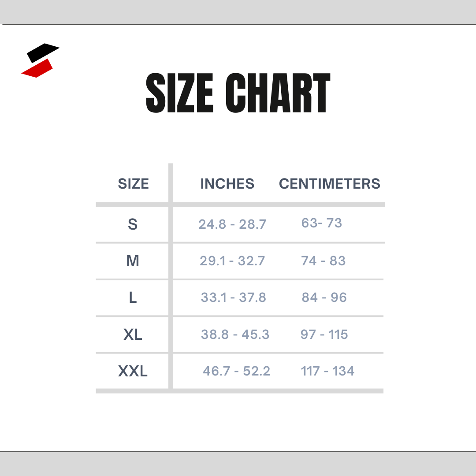Click the L size row label
Image resolution: width=476 pixels, height=476 pixels.
[x=133, y=298]
